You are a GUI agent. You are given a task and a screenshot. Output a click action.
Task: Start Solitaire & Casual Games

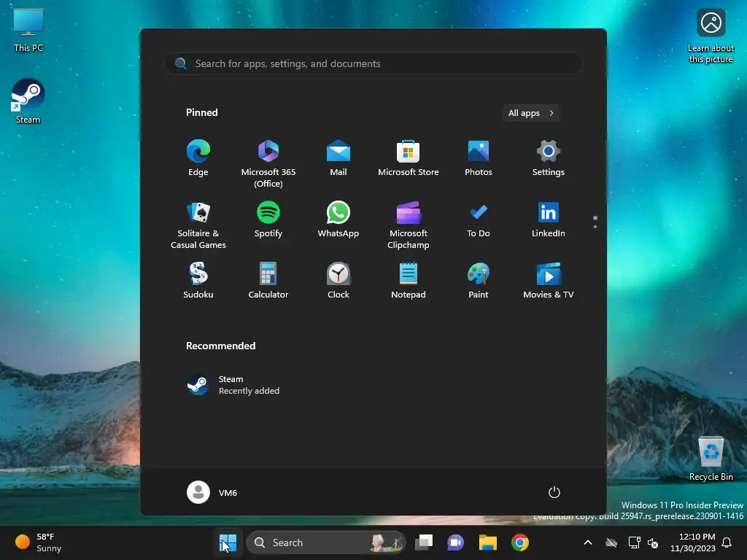coord(198,225)
